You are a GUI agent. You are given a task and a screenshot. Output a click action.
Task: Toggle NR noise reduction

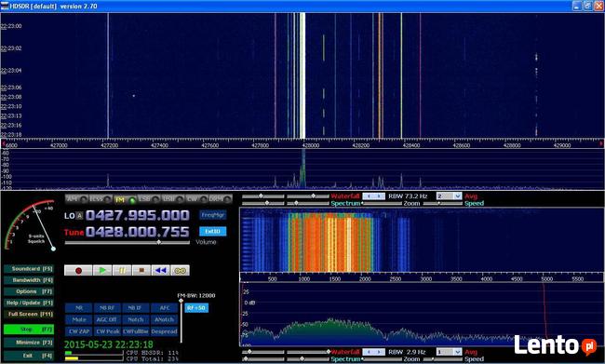(79, 308)
